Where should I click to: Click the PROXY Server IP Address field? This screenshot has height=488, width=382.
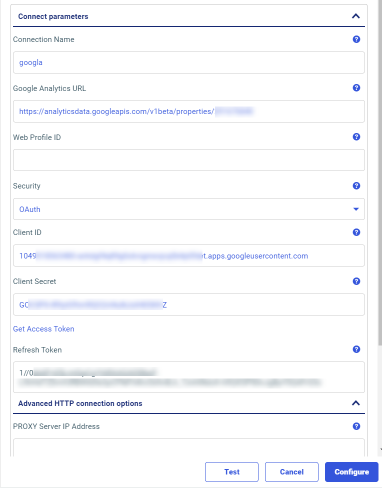(189, 447)
